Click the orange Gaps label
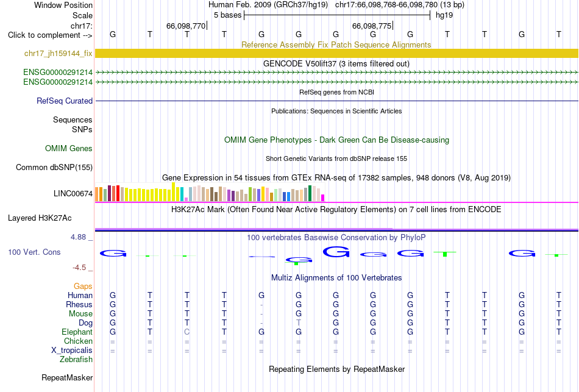 coord(83,287)
